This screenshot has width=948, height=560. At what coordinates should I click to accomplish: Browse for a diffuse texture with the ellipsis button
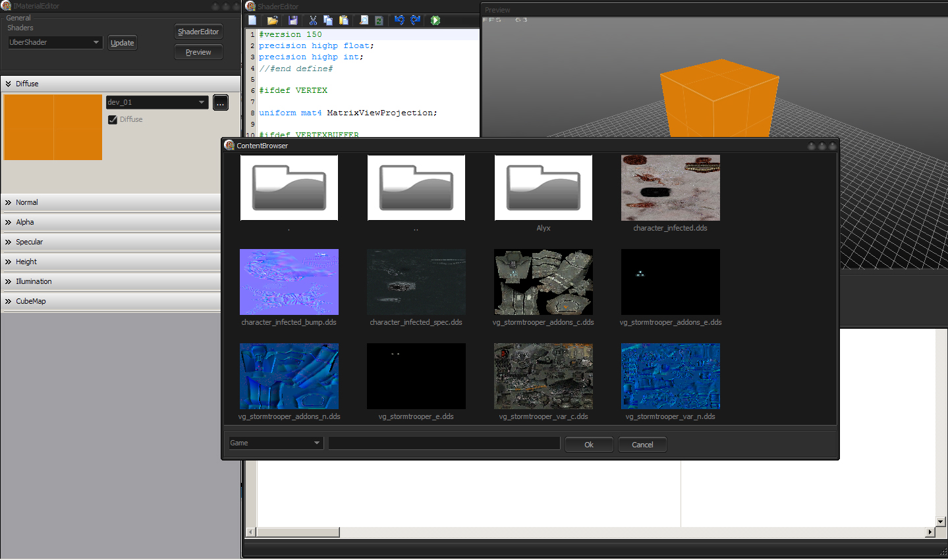point(221,103)
